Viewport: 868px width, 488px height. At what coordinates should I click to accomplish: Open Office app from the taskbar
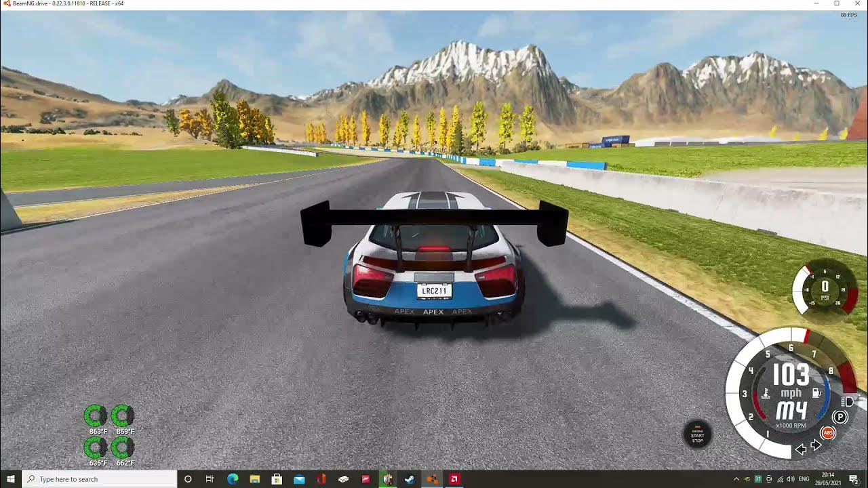(x=321, y=479)
